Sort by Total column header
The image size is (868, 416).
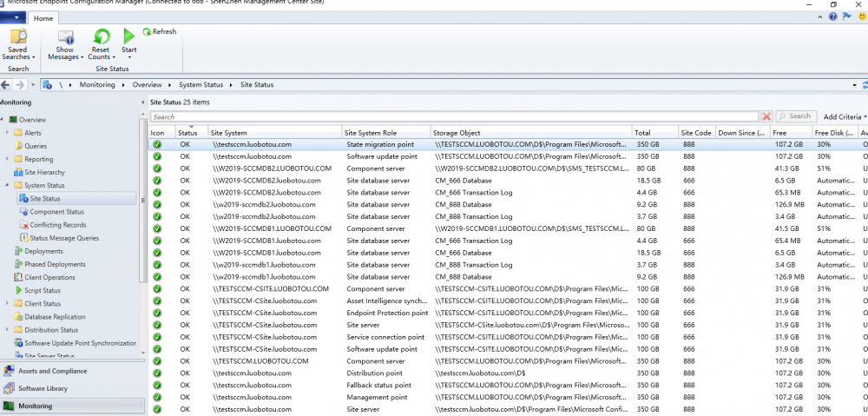pos(654,133)
